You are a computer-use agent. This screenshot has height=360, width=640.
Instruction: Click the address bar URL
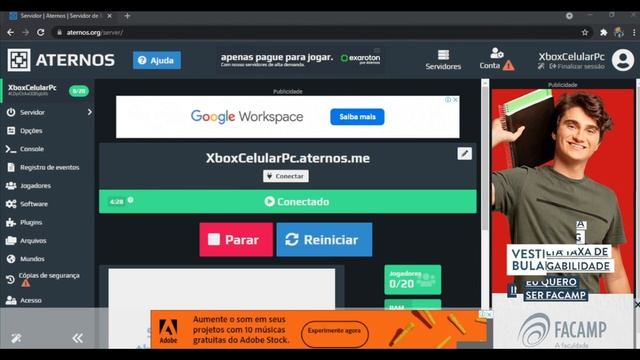pyautogui.click(x=95, y=32)
